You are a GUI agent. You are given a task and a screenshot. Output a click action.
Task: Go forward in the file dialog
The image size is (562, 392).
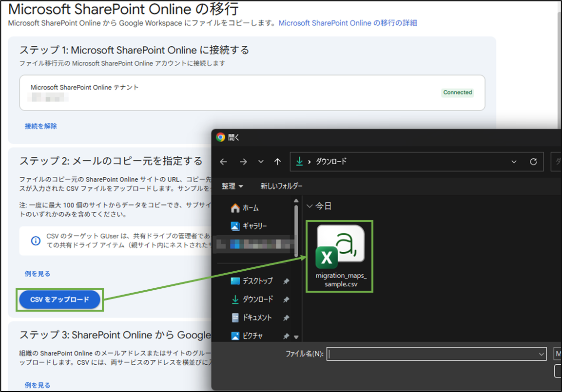(243, 162)
